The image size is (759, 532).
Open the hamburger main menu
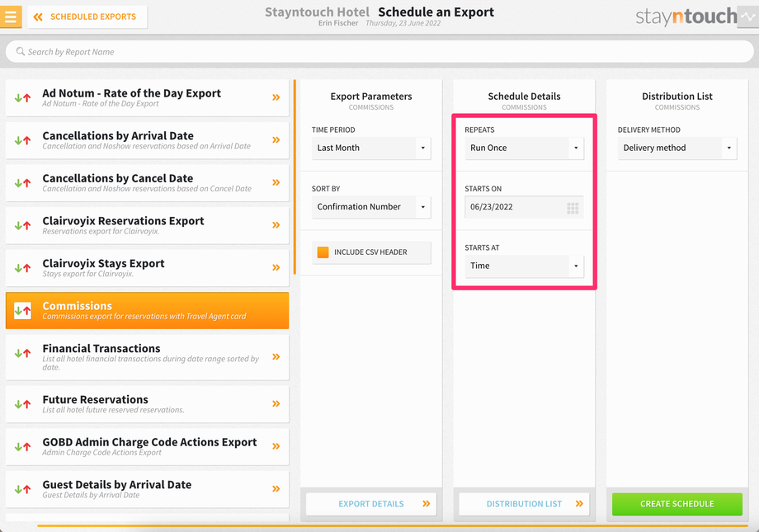11,16
